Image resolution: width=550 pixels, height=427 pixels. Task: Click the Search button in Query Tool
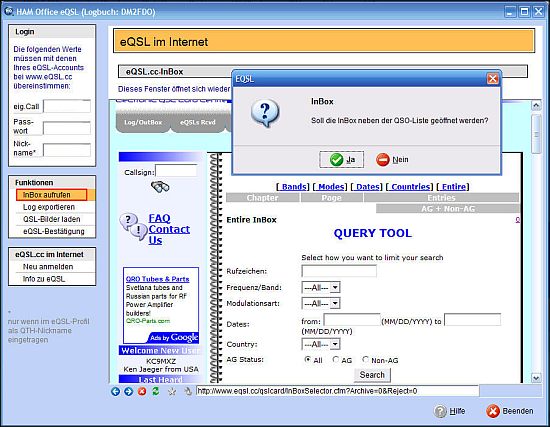click(372, 375)
